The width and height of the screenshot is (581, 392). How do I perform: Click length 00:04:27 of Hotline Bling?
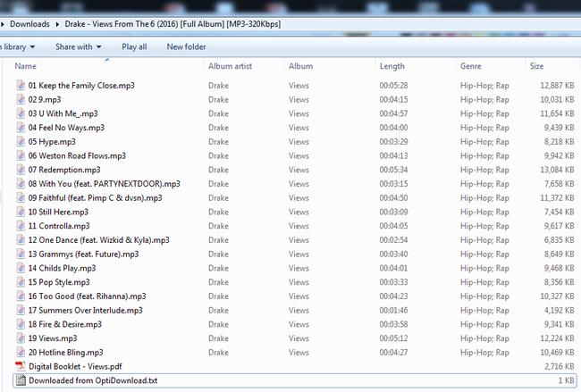coord(393,353)
